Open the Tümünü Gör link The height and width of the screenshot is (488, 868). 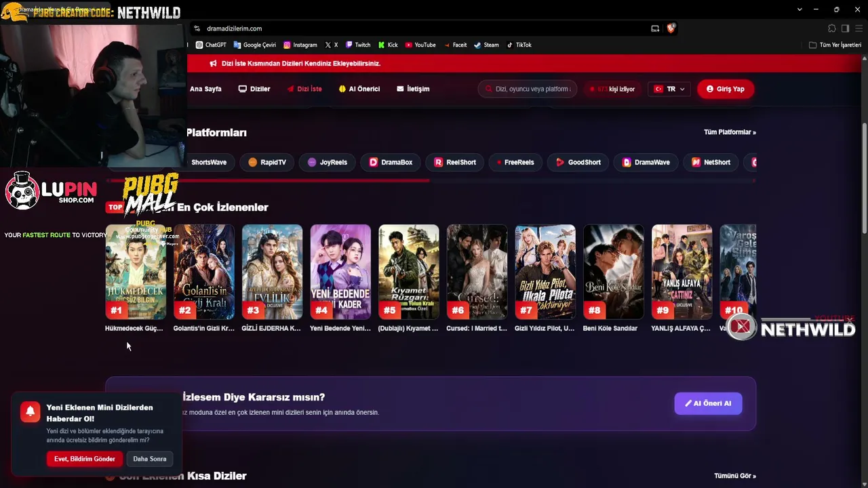pos(735,476)
